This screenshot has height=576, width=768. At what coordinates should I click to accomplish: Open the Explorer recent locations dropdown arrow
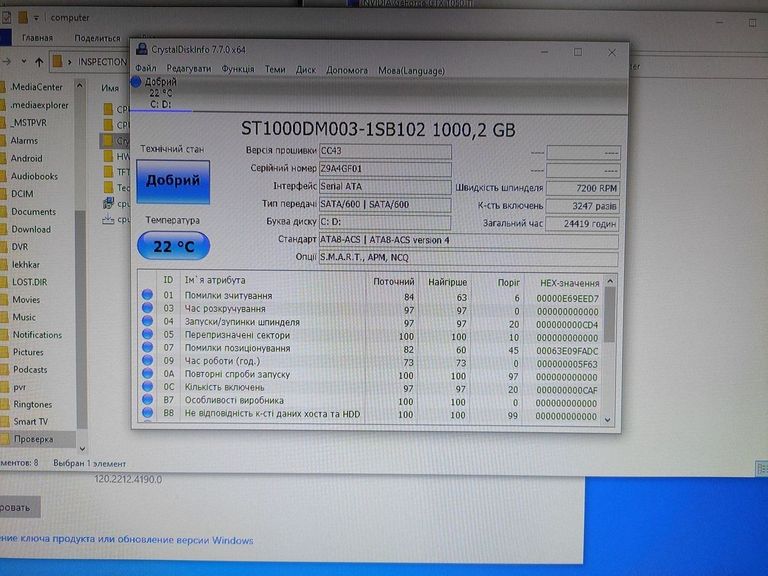24,62
